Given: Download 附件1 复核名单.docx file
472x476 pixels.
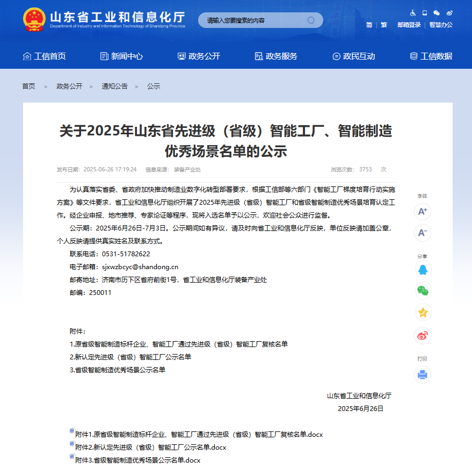Looking at the screenshot, I should [x=199, y=435].
